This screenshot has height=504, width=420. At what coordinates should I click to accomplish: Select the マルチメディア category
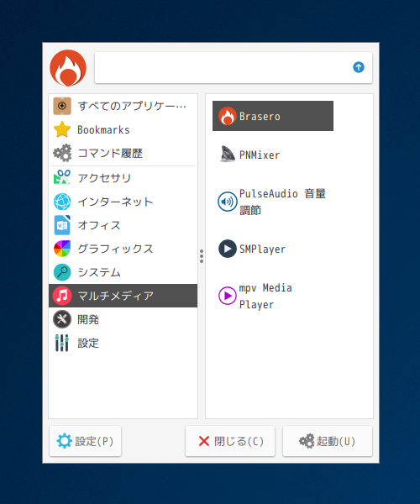coord(123,296)
